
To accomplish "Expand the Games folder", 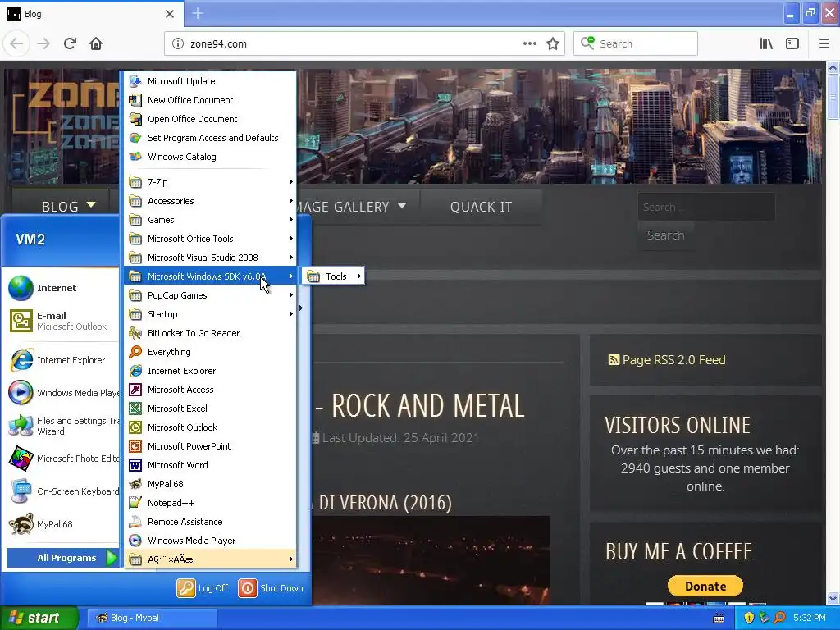I will pyautogui.click(x=210, y=220).
